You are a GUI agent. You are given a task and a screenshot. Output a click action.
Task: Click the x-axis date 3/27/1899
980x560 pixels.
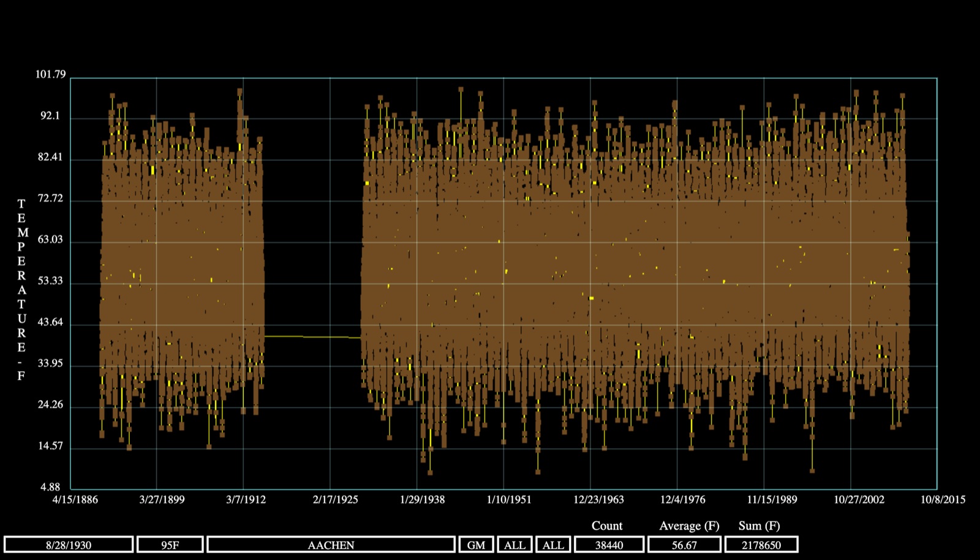point(162,499)
